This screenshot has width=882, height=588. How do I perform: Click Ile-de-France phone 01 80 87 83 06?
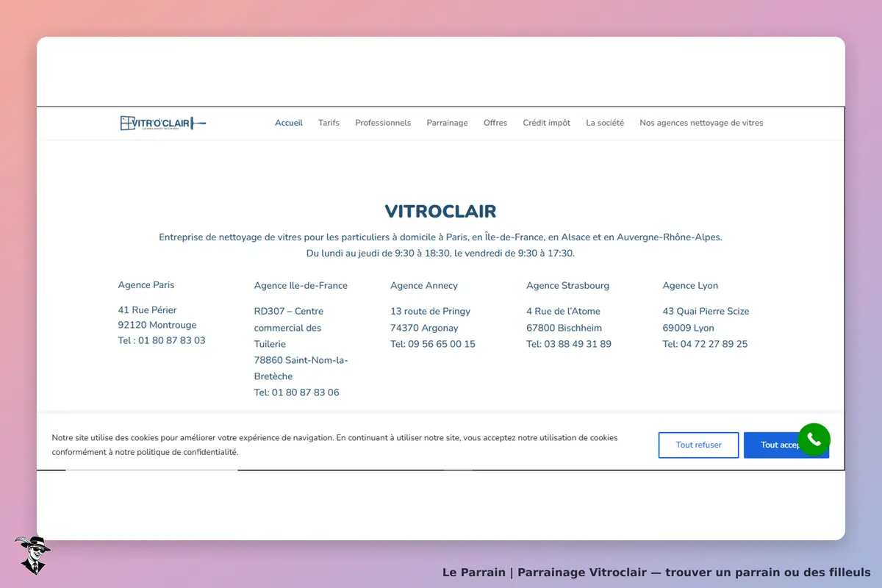(297, 392)
